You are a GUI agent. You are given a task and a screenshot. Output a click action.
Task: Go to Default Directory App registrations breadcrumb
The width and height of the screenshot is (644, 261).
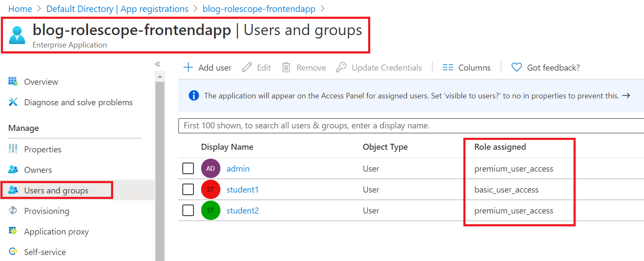(117, 9)
